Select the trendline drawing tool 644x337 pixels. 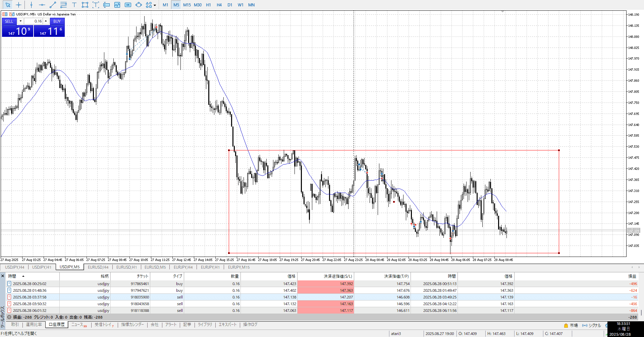[53, 5]
